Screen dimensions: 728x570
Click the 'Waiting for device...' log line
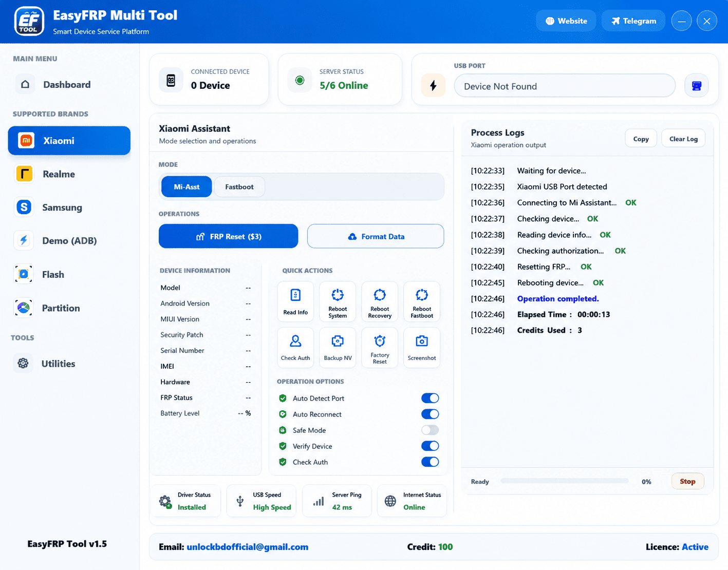[x=551, y=170]
